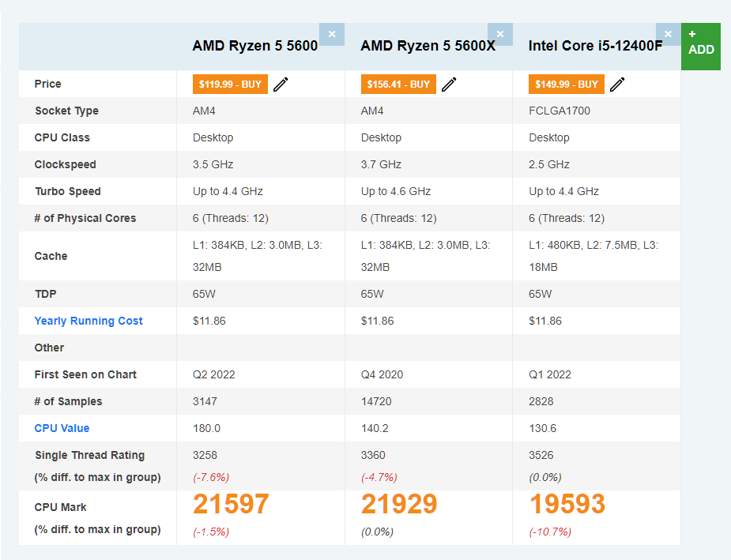Click the Price row label
The image size is (731, 560).
click(47, 84)
